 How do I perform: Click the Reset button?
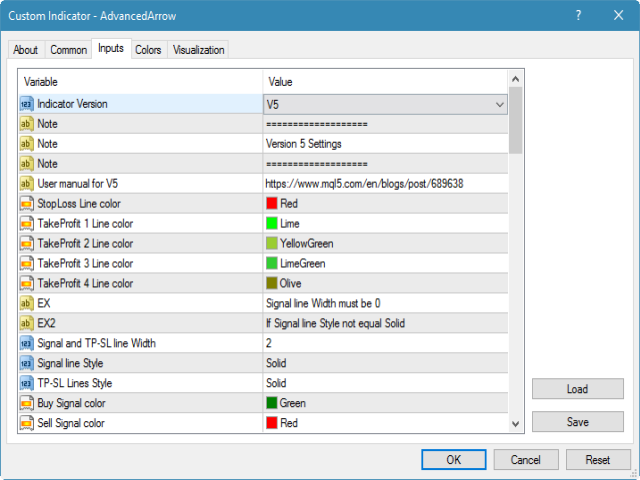598,460
